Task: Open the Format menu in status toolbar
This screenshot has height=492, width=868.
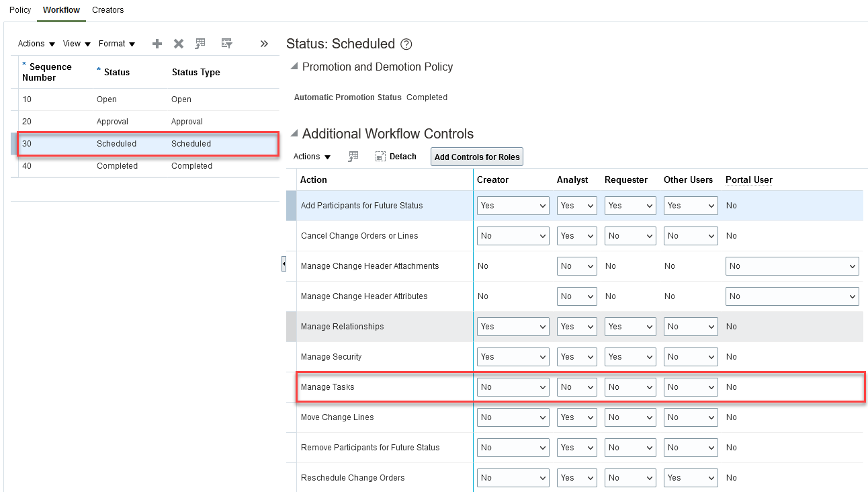Action: pos(117,44)
